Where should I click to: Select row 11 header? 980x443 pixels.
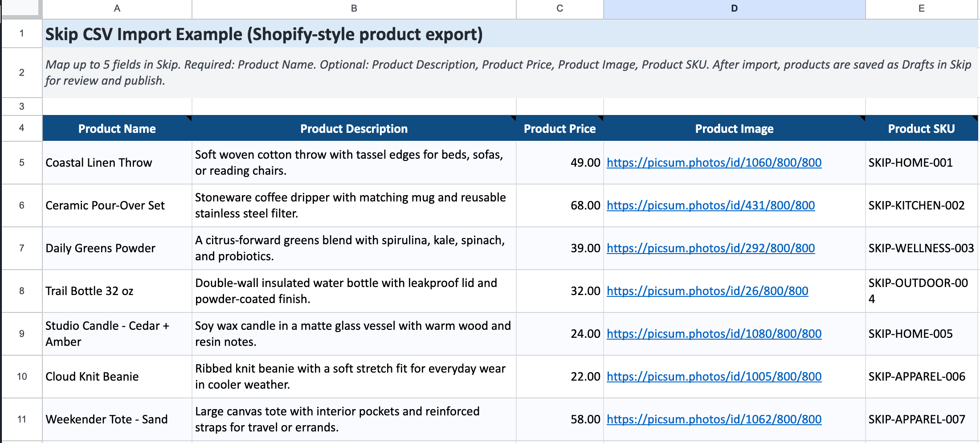(x=20, y=419)
